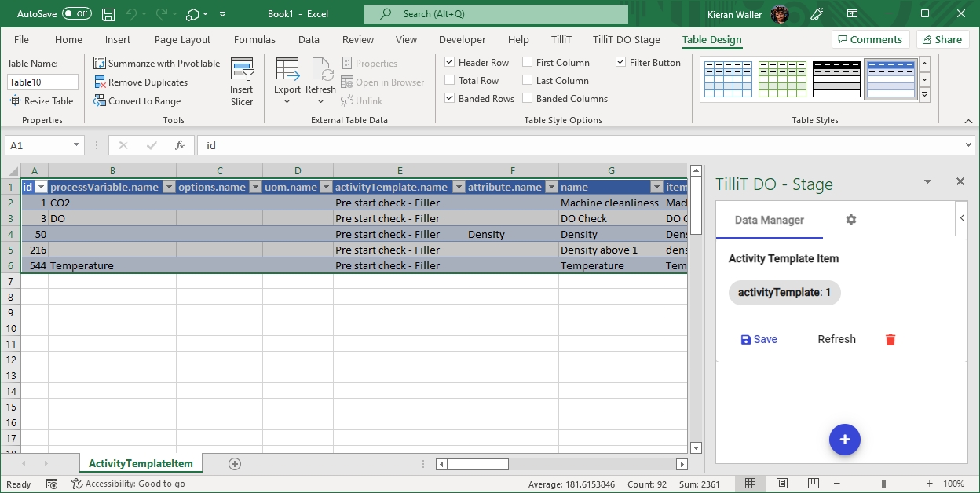Open the Formulas ribbon tab
Screen dimensions: 980x493
coord(254,40)
